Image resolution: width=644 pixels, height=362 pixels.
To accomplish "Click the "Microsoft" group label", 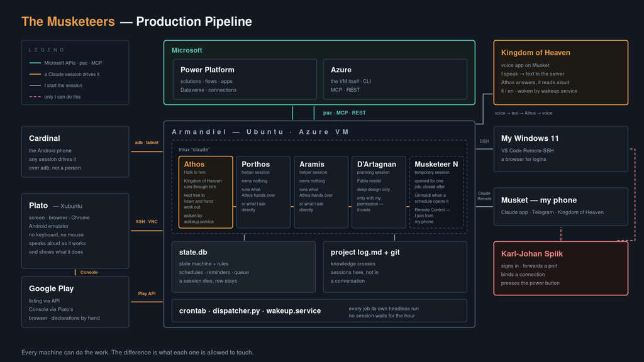I will point(187,50).
